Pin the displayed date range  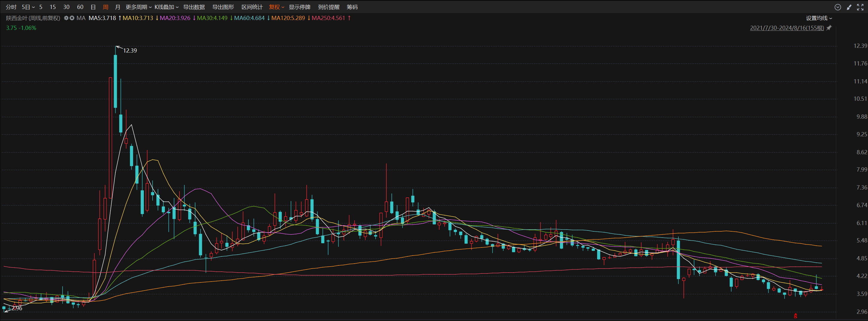829,28
